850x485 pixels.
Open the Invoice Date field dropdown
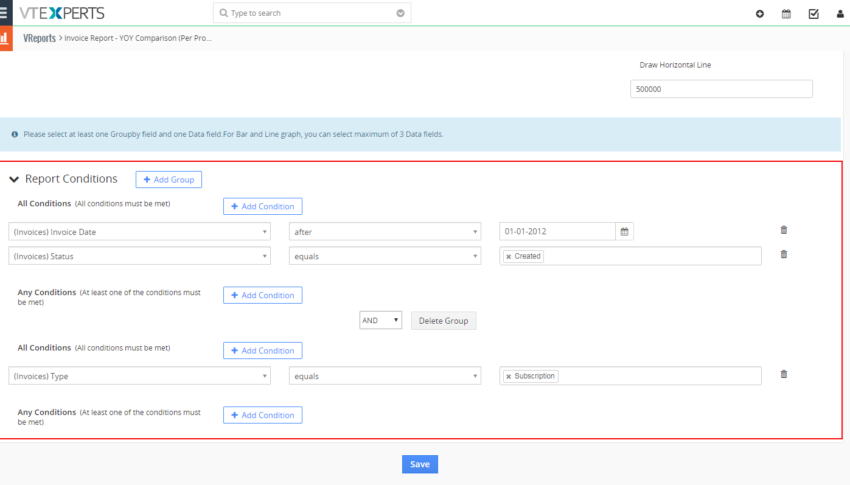pyautogui.click(x=139, y=231)
